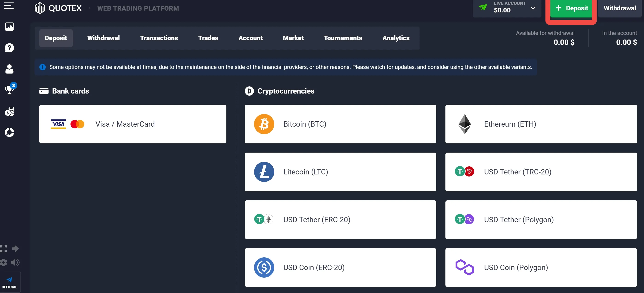Click the Bitcoin symbol beside Cryptocurrencies

[x=249, y=91]
